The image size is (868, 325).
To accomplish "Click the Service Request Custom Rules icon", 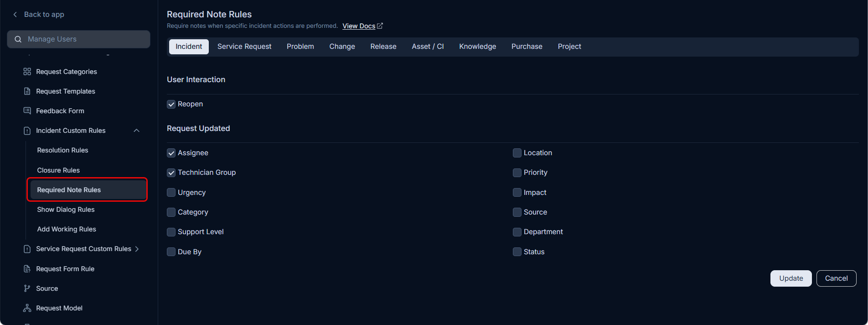I will pyautogui.click(x=27, y=249).
